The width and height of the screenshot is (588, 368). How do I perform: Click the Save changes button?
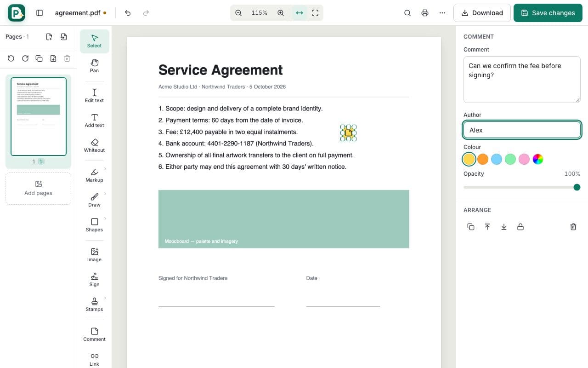point(548,13)
